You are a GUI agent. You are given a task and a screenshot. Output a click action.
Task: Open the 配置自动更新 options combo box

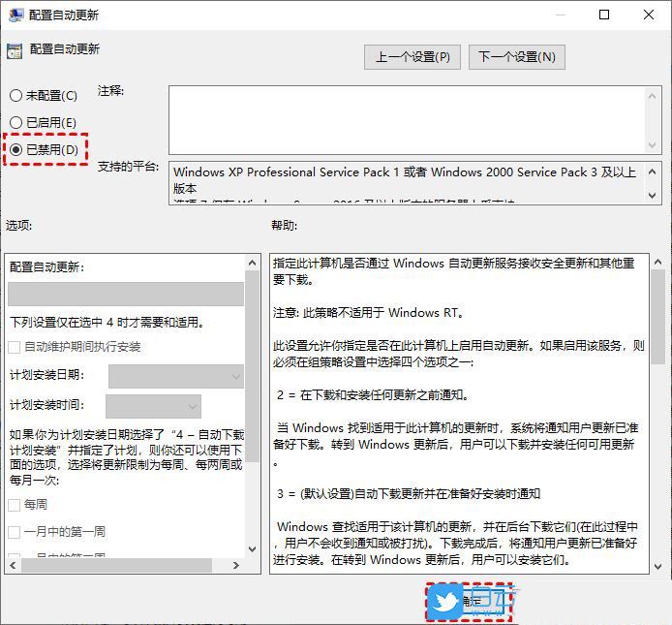126,294
